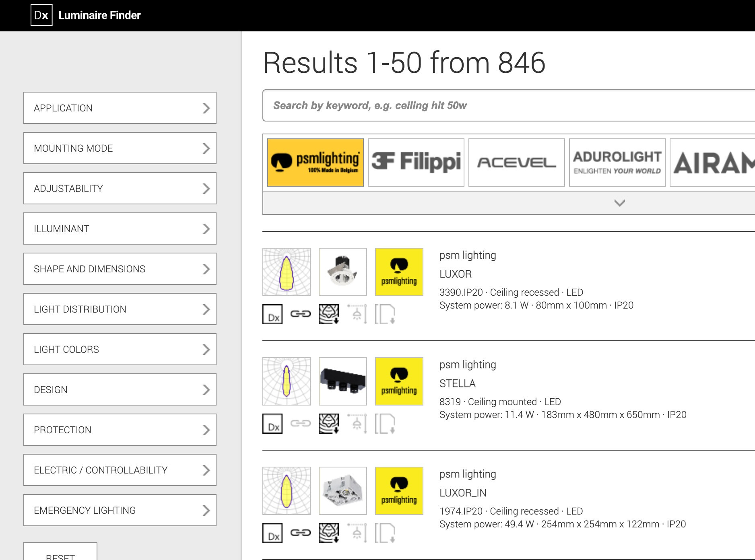Click datasheet download icon for LUXOR row
This screenshot has height=560, width=755.
coord(385,314)
